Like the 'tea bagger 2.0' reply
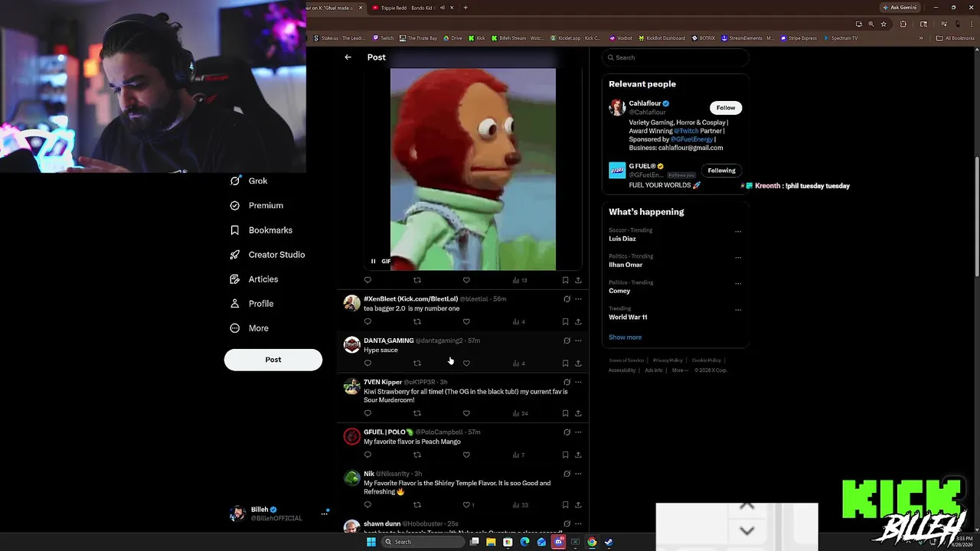 (x=466, y=321)
